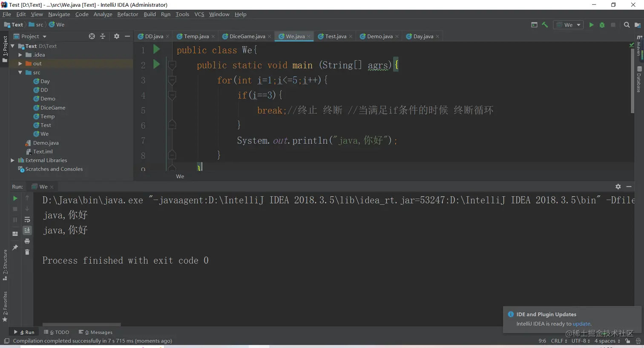Image resolution: width=644 pixels, height=348 pixels.
Task: Open the We run configuration dropdown
Action: tap(568, 25)
